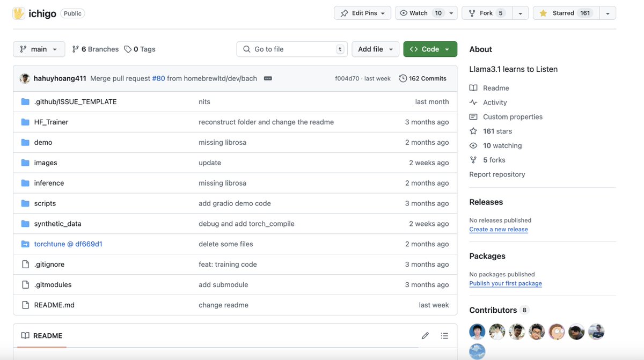644x360 pixels.
Task: Click the eye icon beside 10 watching
Action: [473, 146]
